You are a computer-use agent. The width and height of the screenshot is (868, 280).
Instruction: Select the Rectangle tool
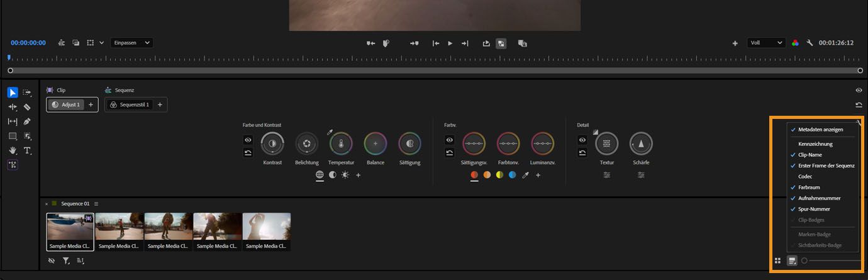[13, 136]
